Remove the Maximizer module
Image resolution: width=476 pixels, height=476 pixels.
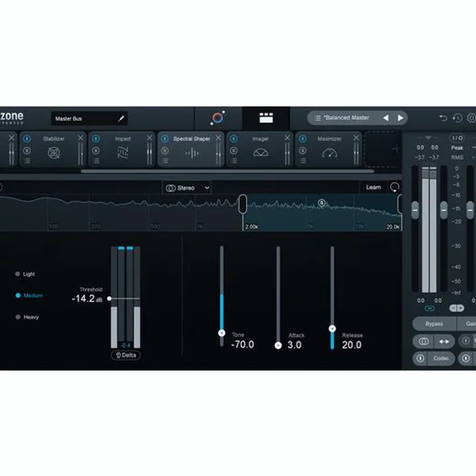click(x=356, y=138)
